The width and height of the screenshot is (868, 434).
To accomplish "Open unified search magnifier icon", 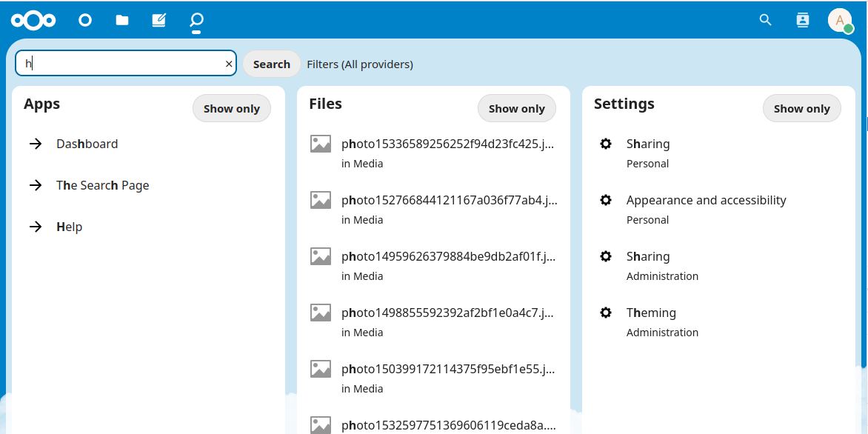I will click(766, 20).
